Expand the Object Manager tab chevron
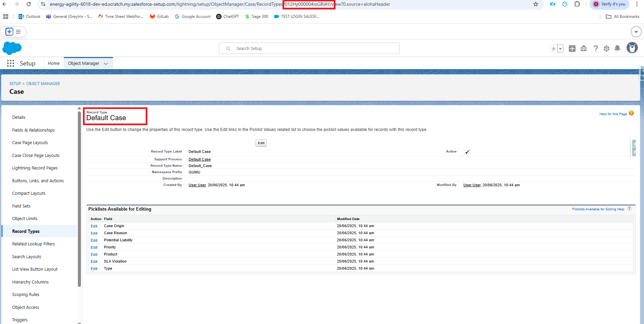644x324 pixels. (x=106, y=63)
